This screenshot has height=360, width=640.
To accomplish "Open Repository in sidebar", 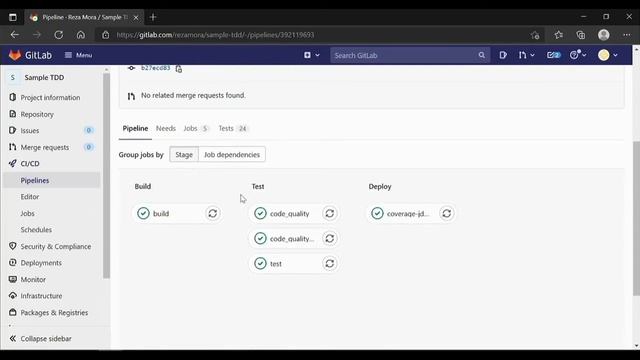I will point(37,114).
